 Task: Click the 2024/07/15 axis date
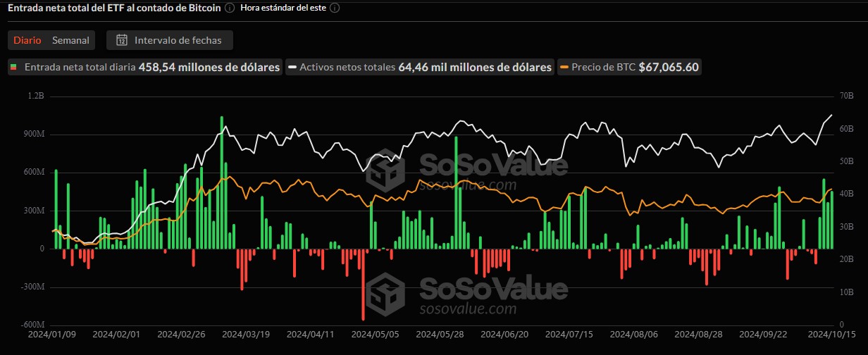pos(569,335)
